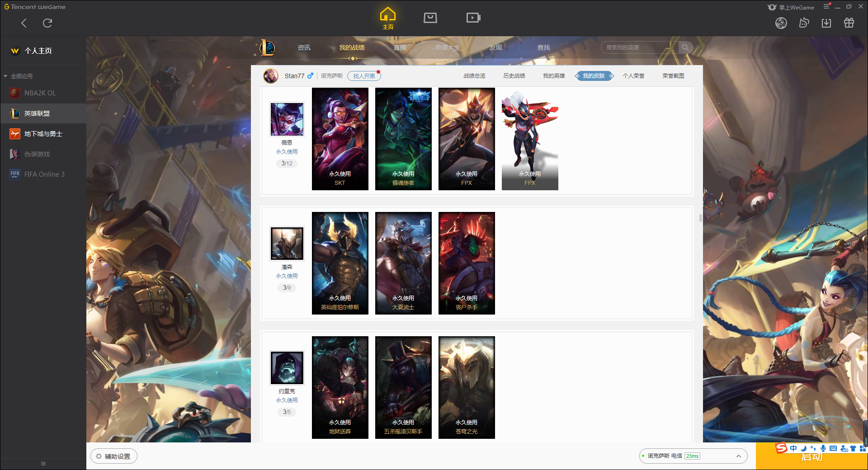Open the 薇恩 SKT skin card
The height and width of the screenshot is (470, 868).
(x=340, y=139)
